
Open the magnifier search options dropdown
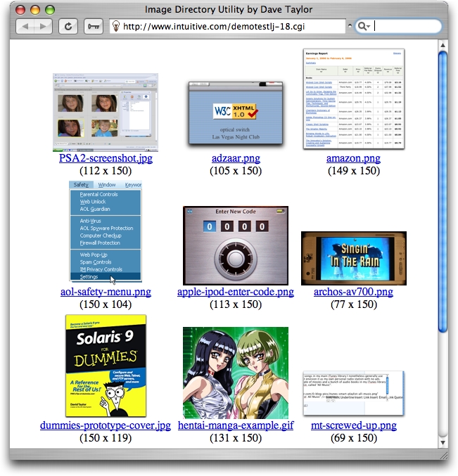coord(364,26)
